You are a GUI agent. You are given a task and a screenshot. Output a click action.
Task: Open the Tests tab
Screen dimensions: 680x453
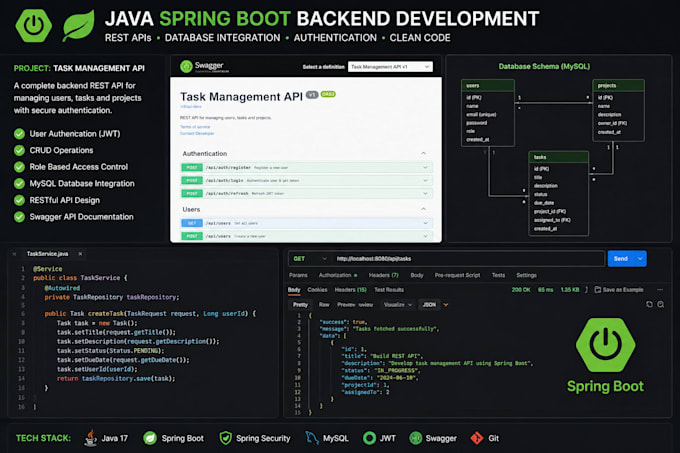point(498,275)
